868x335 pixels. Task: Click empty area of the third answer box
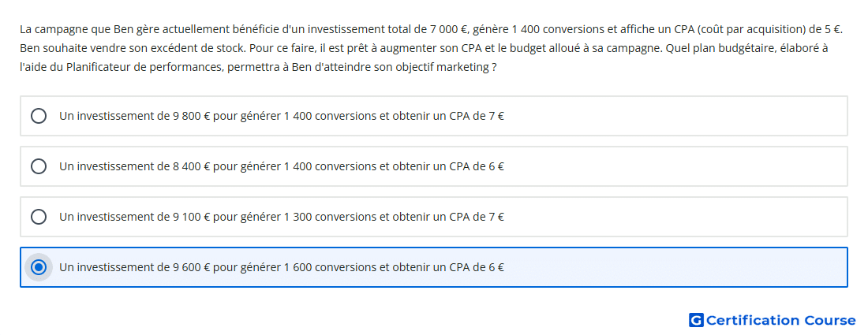pos(675,217)
